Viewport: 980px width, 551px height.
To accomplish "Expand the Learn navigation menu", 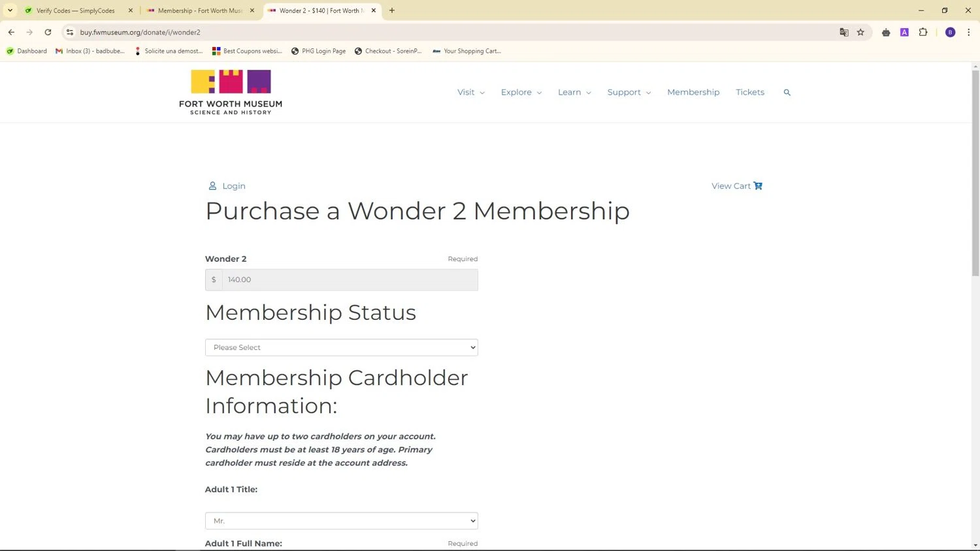I will [574, 93].
